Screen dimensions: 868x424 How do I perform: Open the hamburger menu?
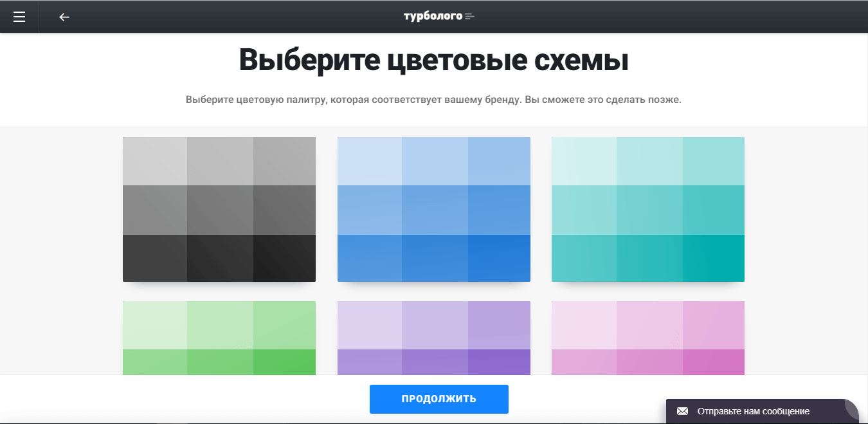[x=19, y=17]
